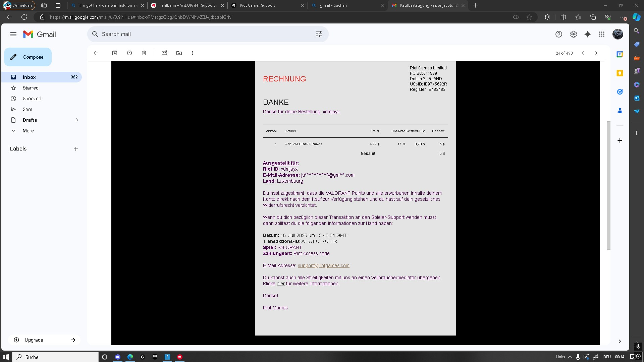Open Gmail support help icon
644x362 pixels.
pyautogui.click(x=559, y=34)
